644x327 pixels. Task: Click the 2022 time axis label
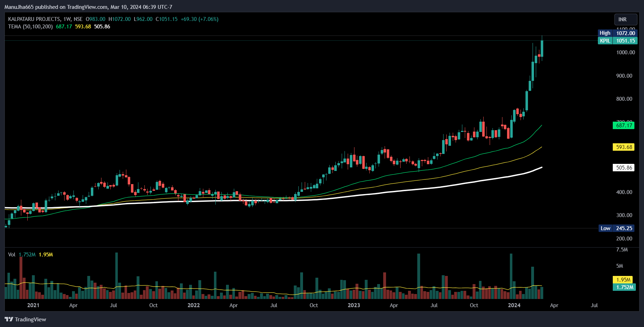(x=194, y=305)
